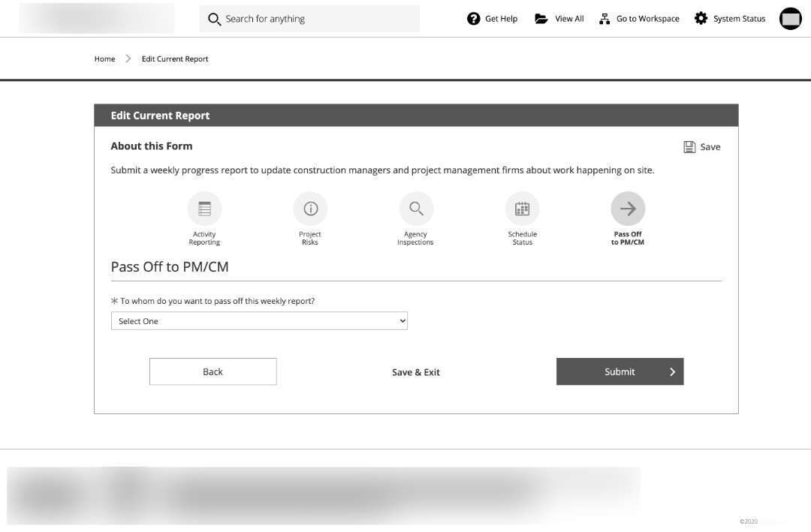
Task: Select the Activity Reporting step icon
Action: point(204,208)
